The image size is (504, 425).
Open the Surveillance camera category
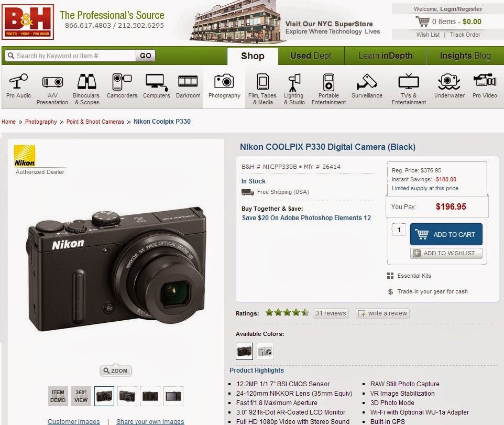(367, 86)
